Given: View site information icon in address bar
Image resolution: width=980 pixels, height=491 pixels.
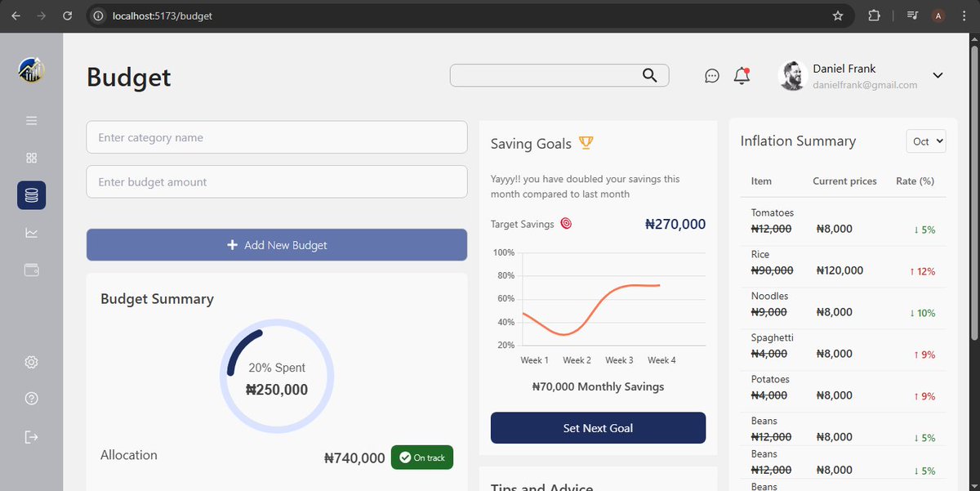Looking at the screenshot, I should tap(98, 16).
